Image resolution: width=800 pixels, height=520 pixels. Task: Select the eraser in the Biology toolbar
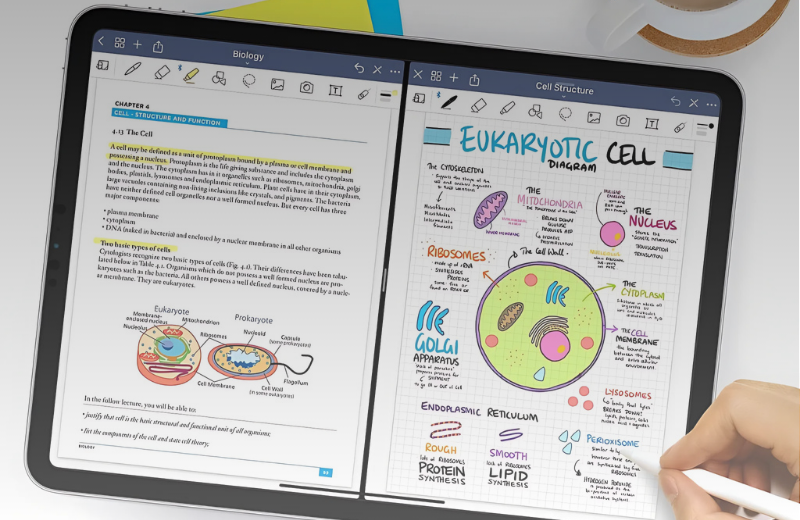click(x=161, y=72)
